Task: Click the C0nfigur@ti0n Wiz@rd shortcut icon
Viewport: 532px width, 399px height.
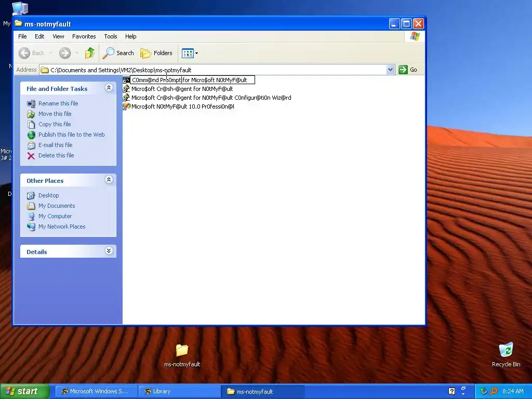Action: click(x=126, y=98)
